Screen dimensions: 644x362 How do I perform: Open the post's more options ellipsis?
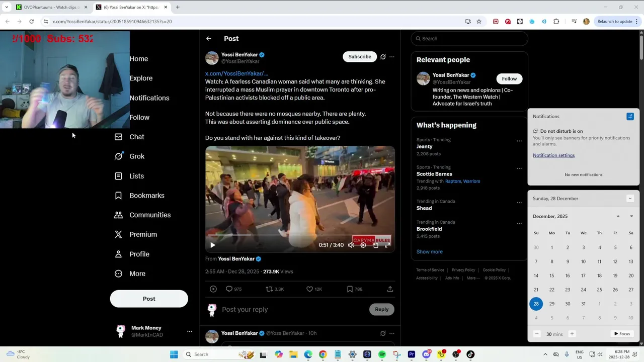(392, 57)
